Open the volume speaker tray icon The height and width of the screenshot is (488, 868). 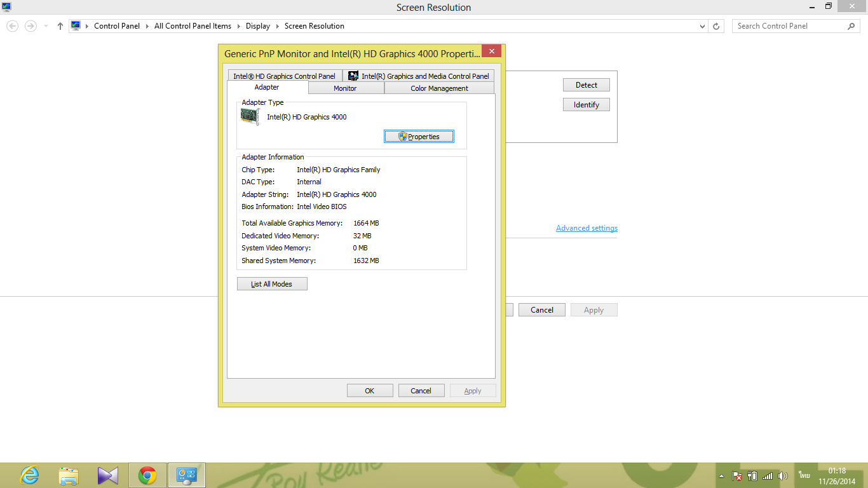[x=783, y=476]
